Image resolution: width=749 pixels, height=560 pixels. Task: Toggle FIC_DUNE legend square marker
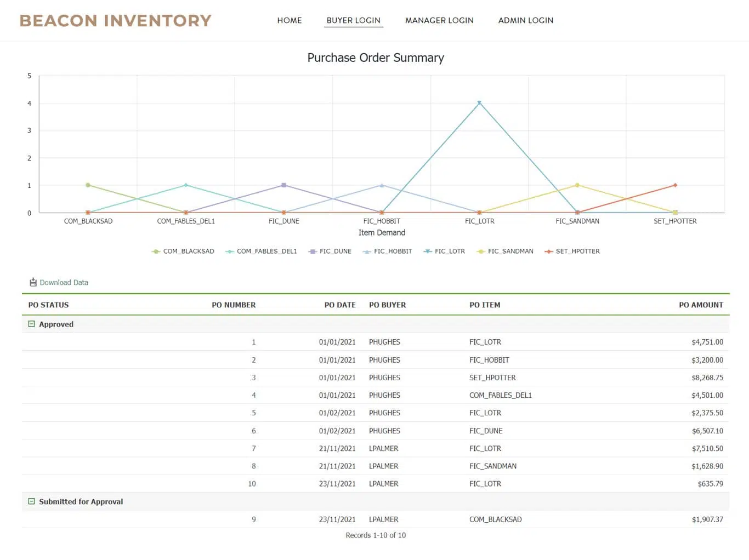pyautogui.click(x=313, y=252)
